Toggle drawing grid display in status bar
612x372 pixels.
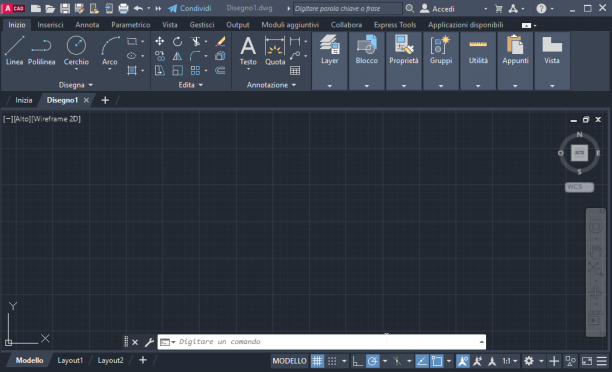click(x=317, y=361)
